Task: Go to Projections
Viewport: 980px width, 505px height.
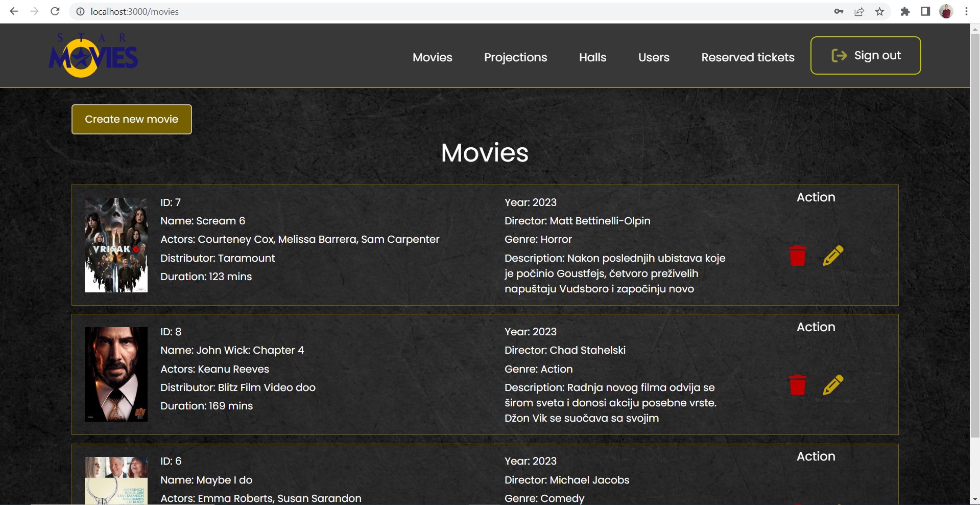Action: [515, 57]
